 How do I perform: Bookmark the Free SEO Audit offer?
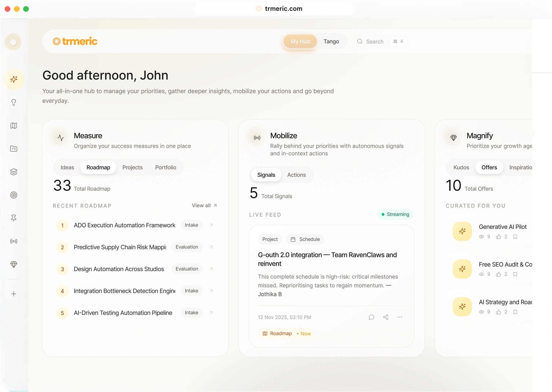point(515,274)
